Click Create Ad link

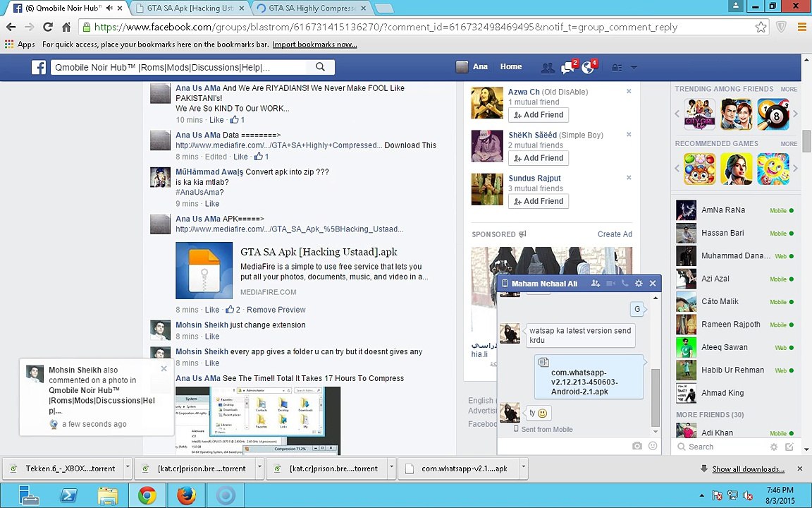click(615, 234)
